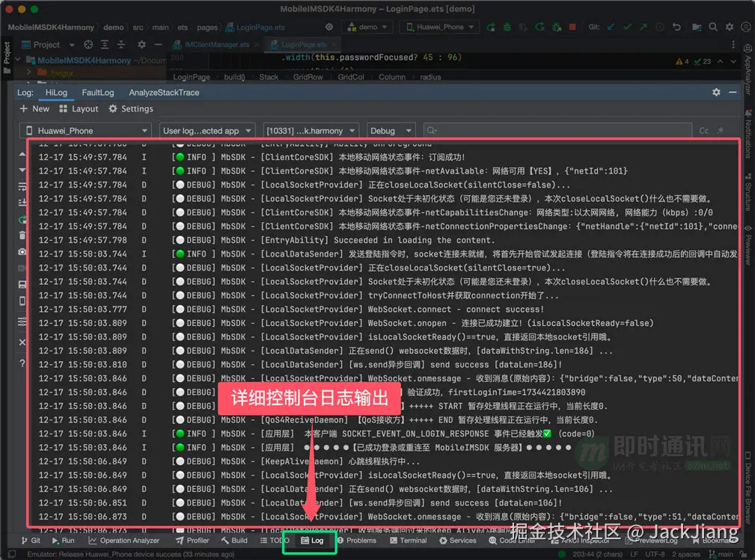
Task: Switch to the FaultLog tab
Action: pyautogui.click(x=98, y=93)
